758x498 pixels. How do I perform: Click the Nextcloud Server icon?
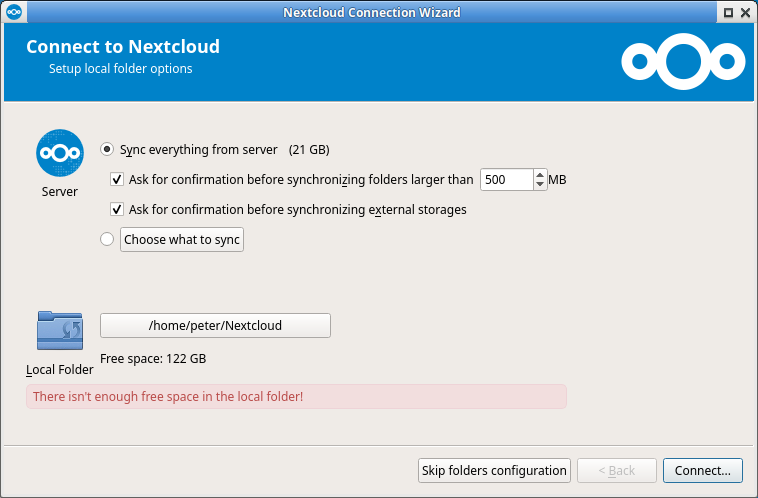point(60,153)
